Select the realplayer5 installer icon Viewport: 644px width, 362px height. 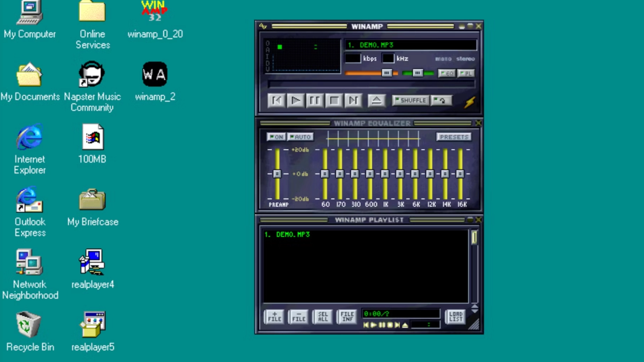93,331
